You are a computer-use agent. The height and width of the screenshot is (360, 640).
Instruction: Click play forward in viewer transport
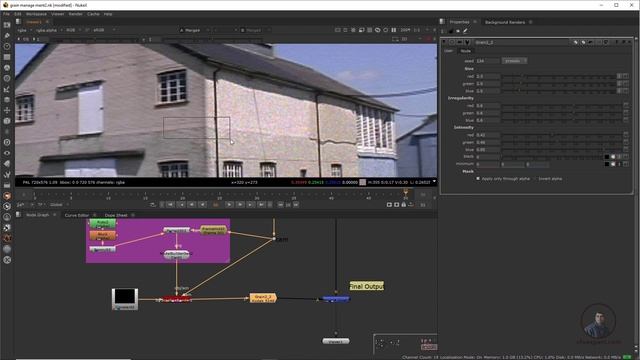[229, 204]
